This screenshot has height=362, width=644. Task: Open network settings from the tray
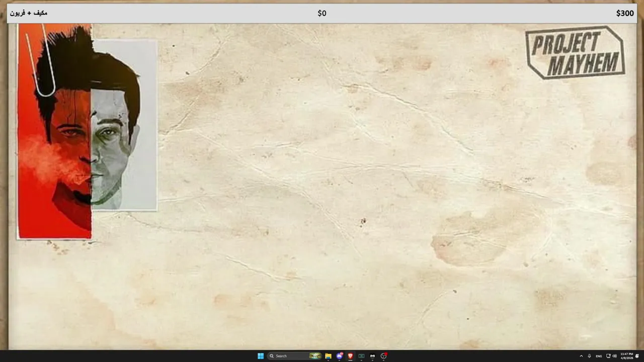(x=608, y=356)
